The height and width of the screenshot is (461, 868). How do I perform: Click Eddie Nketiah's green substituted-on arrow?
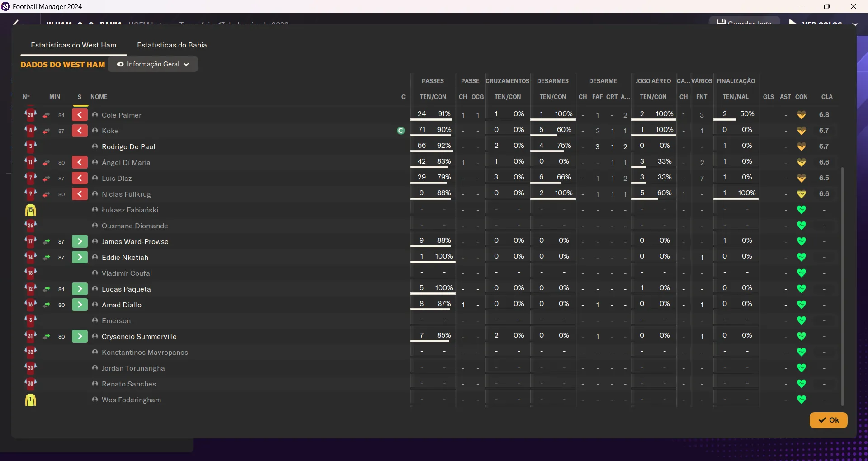click(x=80, y=258)
